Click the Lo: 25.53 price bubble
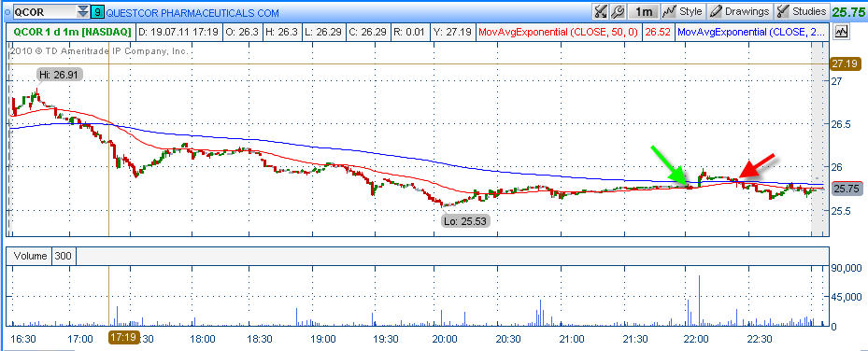The width and height of the screenshot is (868, 351). 465,221
